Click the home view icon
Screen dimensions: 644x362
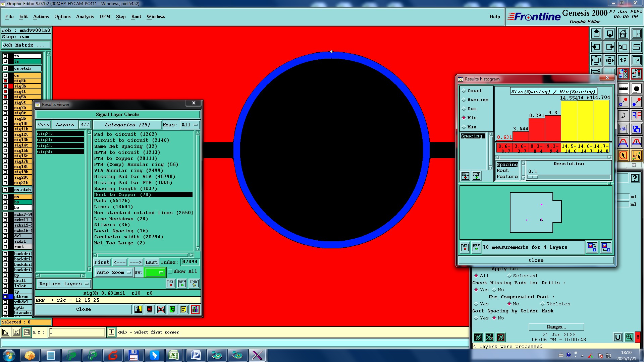click(623, 34)
